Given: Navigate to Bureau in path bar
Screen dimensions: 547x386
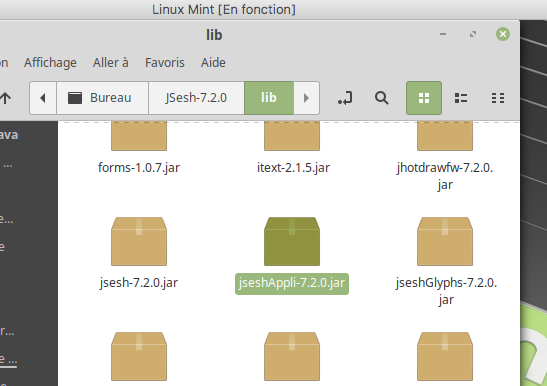Looking at the screenshot, I should (103, 98).
